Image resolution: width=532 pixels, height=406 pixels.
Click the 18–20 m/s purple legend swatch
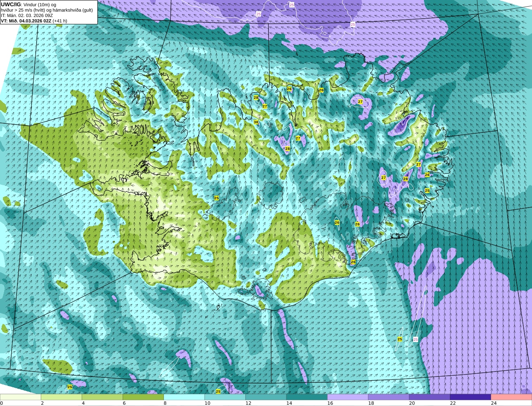click(389, 397)
